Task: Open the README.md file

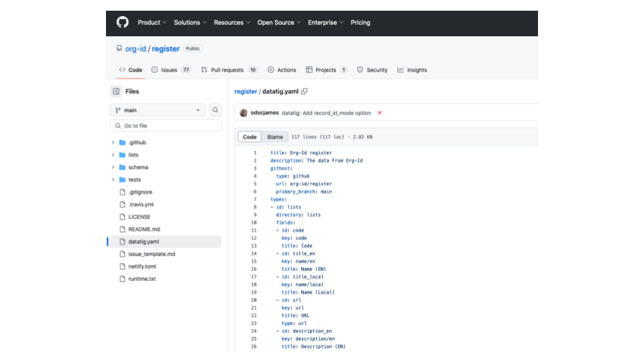Action: coord(144,229)
